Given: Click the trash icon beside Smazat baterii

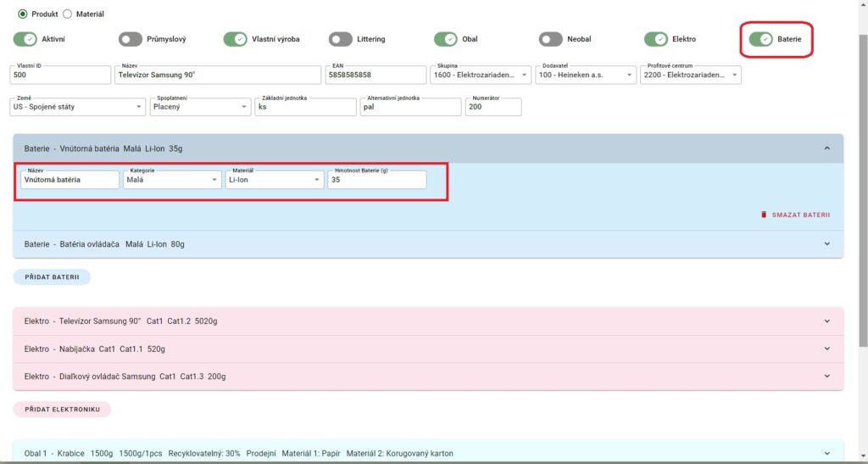Looking at the screenshot, I should pyautogui.click(x=764, y=215).
